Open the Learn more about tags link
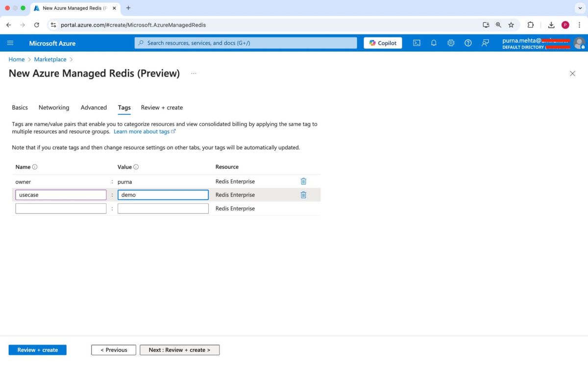The image size is (588, 368). pos(142,131)
